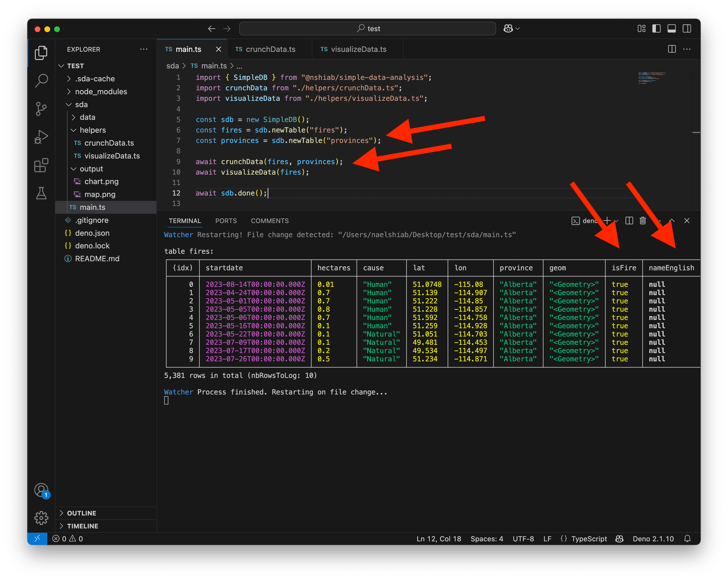The width and height of the screenshot is (728, 581).
Task: Maximize the panel size chevron
Action: [x=672, y=221]
